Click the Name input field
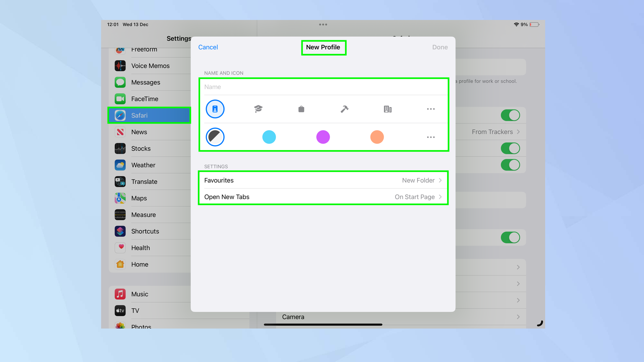The image size is (644, 362). [322, 87]
